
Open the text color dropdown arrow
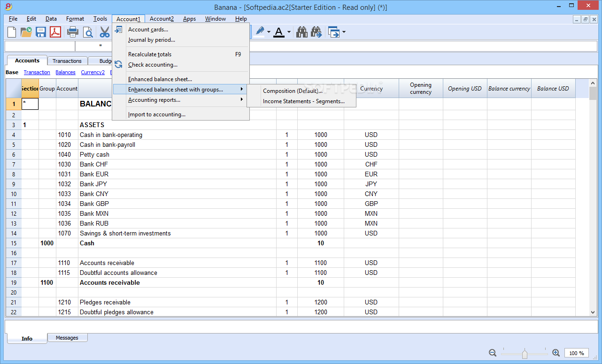click(289, 32)
